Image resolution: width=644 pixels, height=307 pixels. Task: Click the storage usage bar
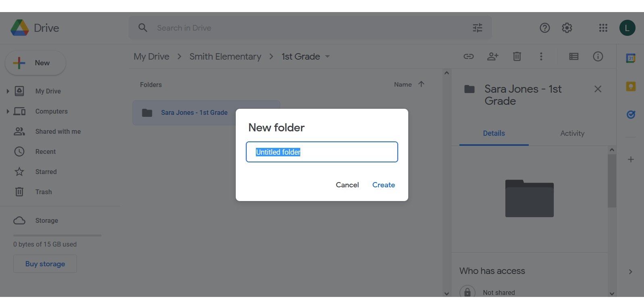pos(57,235)
